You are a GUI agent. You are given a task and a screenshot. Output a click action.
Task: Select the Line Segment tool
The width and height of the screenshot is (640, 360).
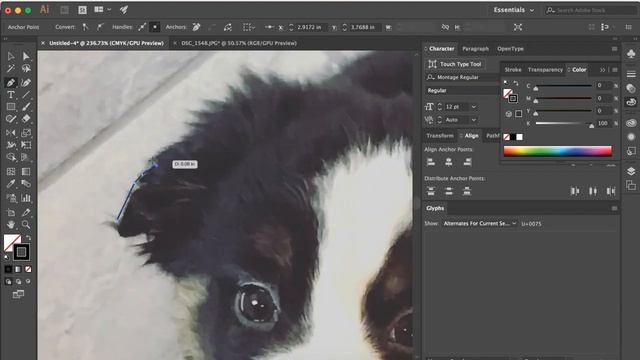point(26,95)
